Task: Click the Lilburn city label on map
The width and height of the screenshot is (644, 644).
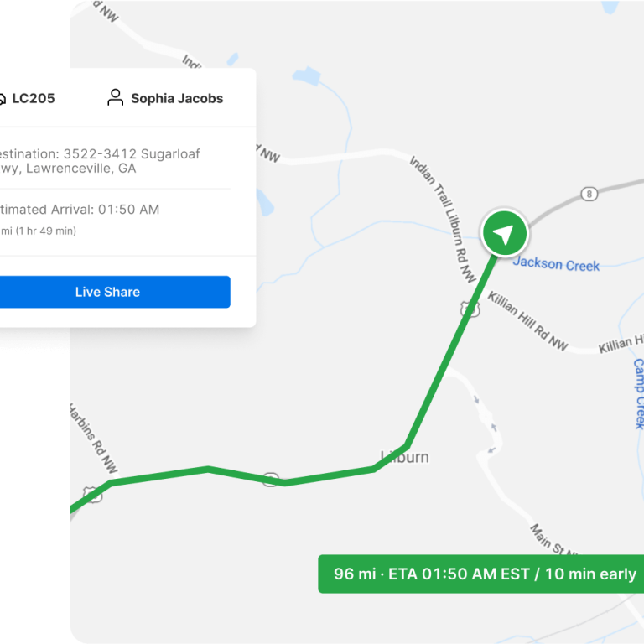Action: click(404, 457)
